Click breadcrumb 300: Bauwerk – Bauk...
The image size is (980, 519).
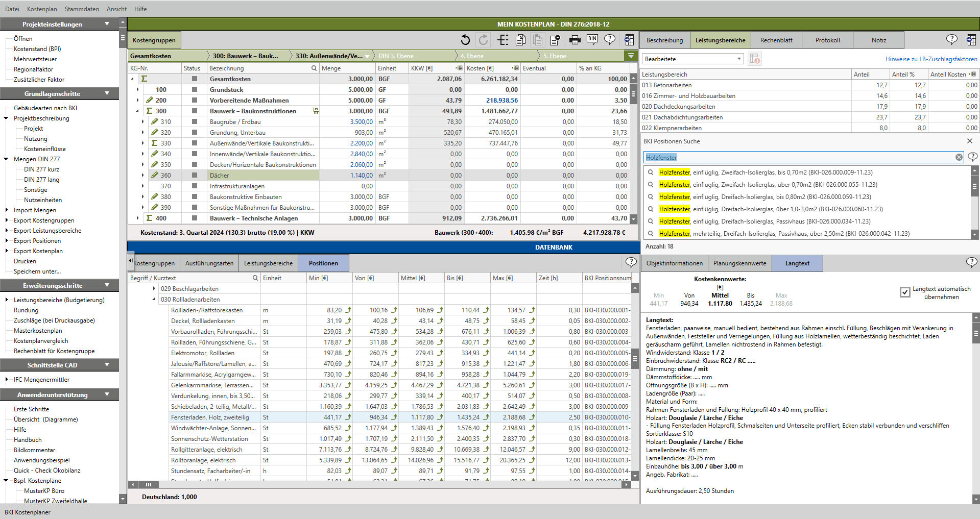245,56
